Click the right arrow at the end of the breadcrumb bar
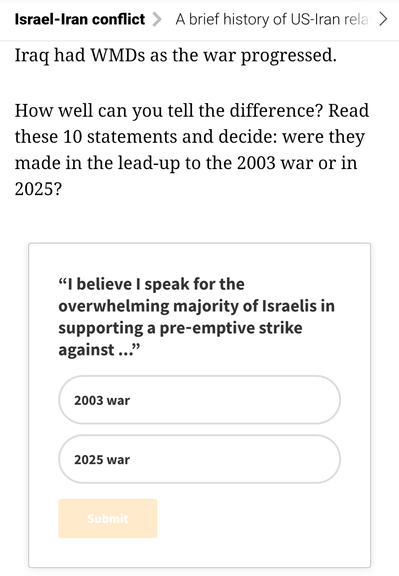This screenshot has height=576, width=399. pyautogui.click(x=383, y=19)
